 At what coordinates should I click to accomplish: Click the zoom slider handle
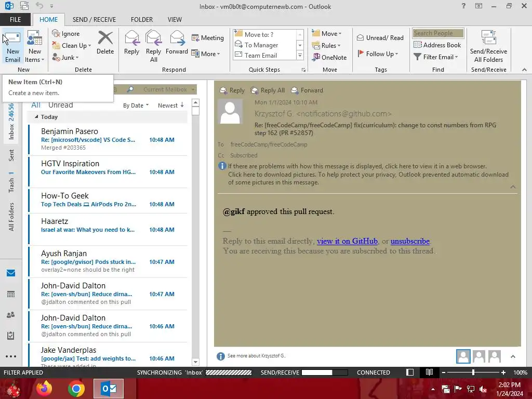(473, 372)
